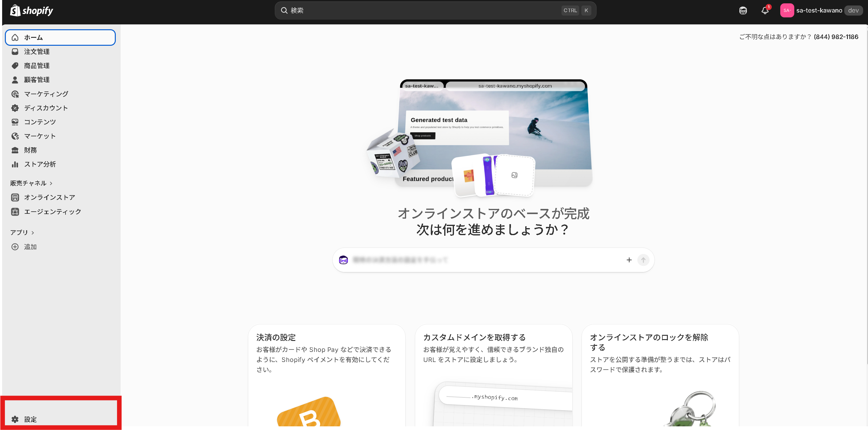Open Sidekick assistant icon in top bar

tap(743, 10)
